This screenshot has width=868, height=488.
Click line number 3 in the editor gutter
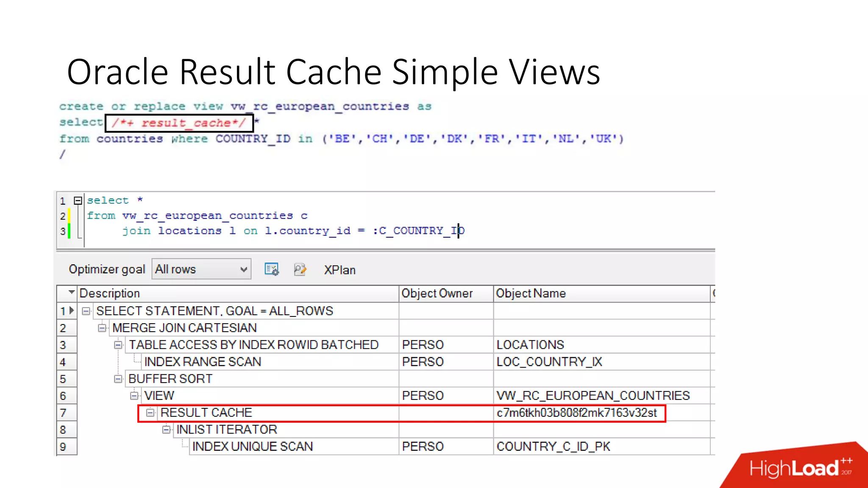[63, 231]
